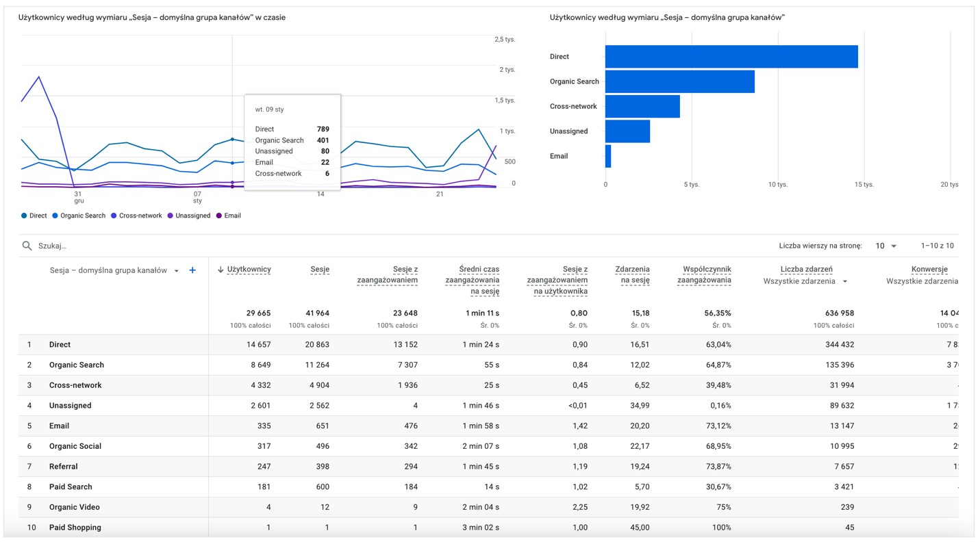980x544 pixels.
Task: Click the Email legend dot
Action: point(219,216)
